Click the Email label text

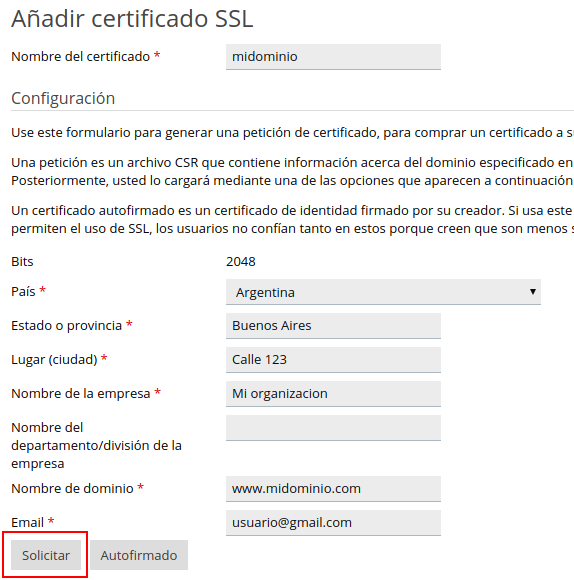(x=27, y=523)
